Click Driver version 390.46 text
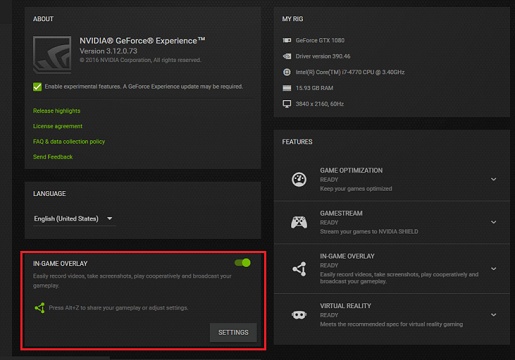The width and height of the screenshot is (515, 360). [323, 56]
